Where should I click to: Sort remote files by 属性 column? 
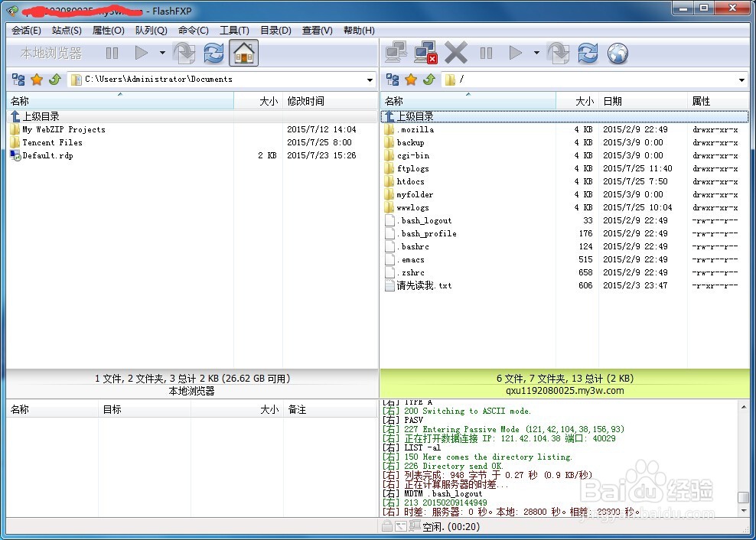pyautogui.click(x=719, y=101)
